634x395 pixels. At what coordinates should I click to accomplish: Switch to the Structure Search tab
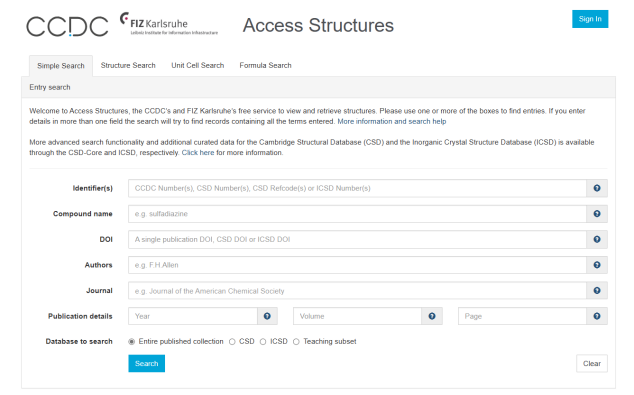coord(128,65)
